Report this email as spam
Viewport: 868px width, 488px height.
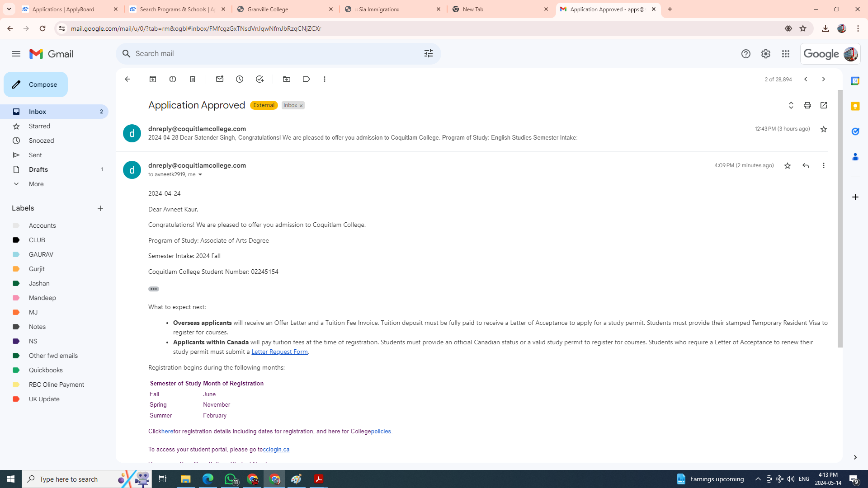(x=173, y=79)
